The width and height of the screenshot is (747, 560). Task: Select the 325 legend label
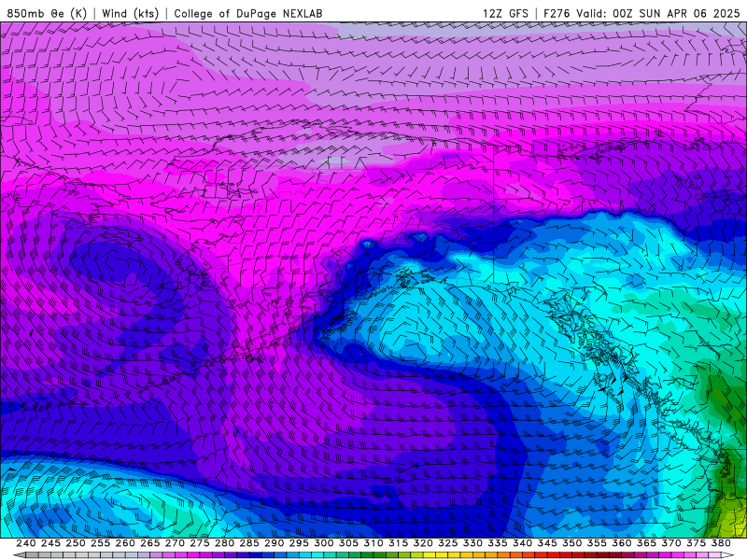[447, 543]
